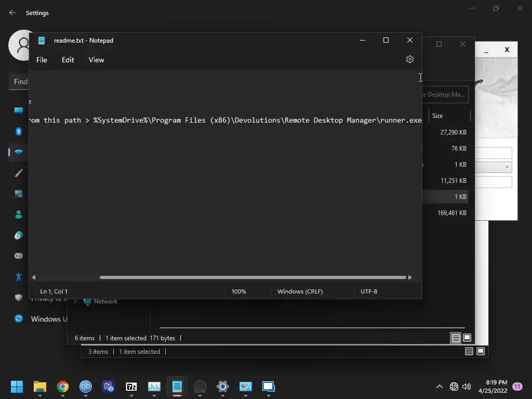Click the Explorer search box Desktop Ma...
The width and height of the screenshot is (532, 399).
[x=445, y=95]
